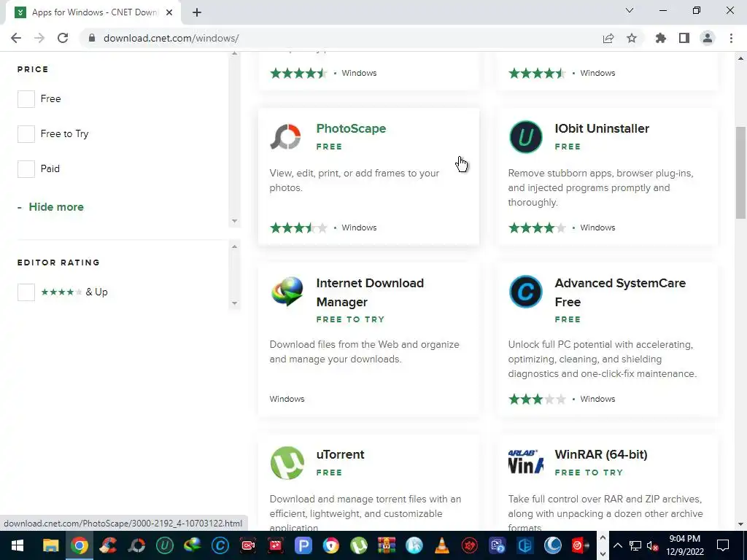The height and width of the screenshot is (560, 747).
Task: Check the Free price filter
Action: (x=26, y=99)
